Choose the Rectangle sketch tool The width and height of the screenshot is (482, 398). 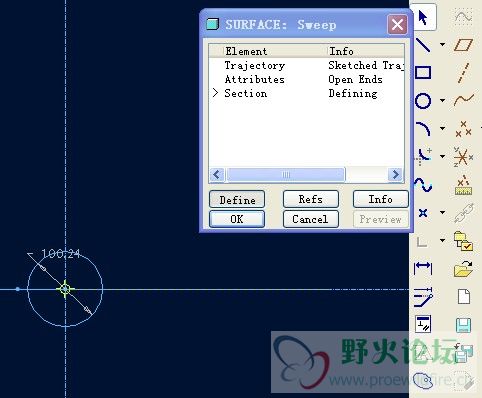point(423,72)
